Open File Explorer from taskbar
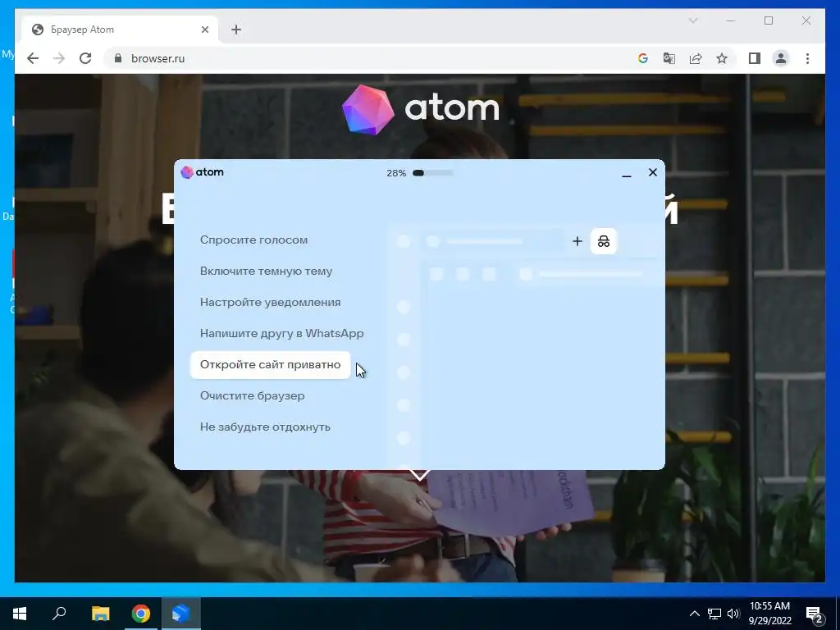840x630 pixels. (x=100, y=614)
